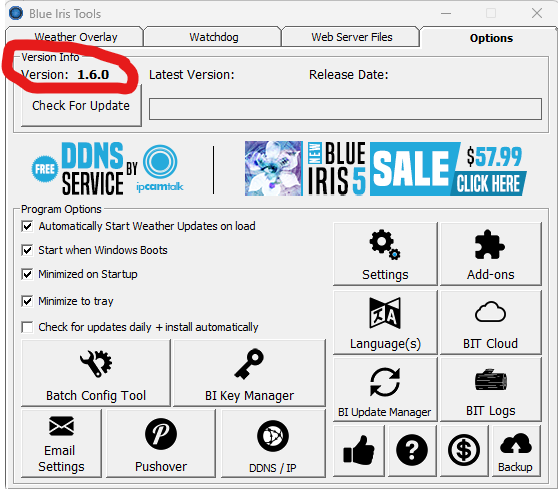The image size is (558, 489).
Task: Open the Batch Config Tool
Action: tap(96, 373)
